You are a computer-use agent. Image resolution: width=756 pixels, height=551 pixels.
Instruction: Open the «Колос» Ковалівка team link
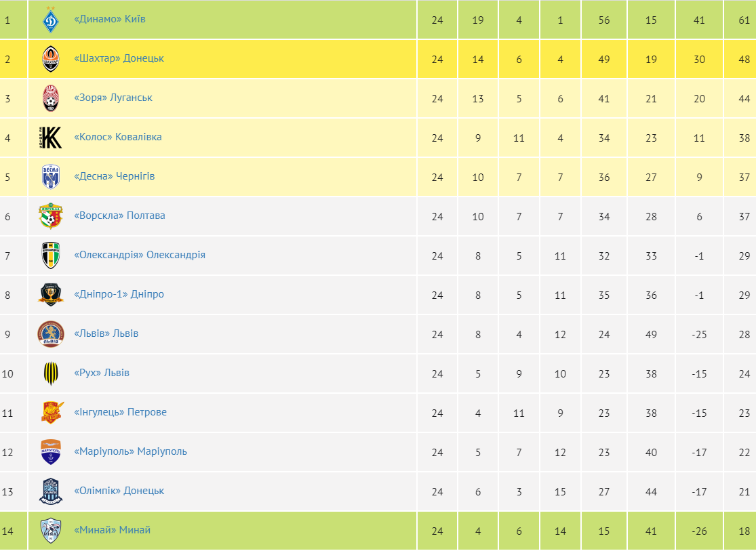point(117,137)
